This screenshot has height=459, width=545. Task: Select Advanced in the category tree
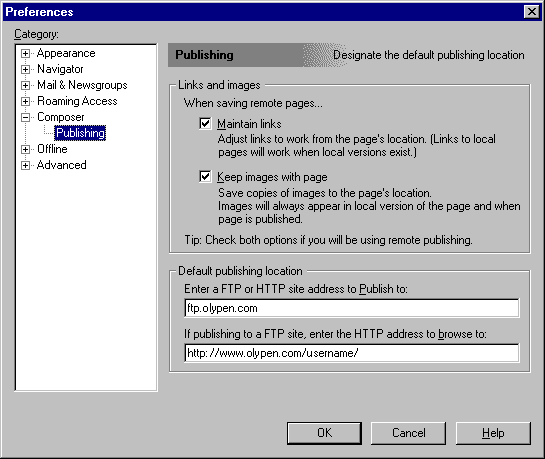pyautogui.click(x=62, y=165)
